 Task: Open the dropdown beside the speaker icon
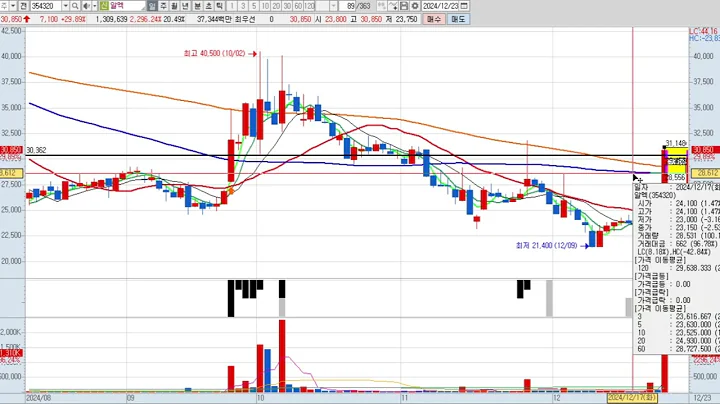95,6
